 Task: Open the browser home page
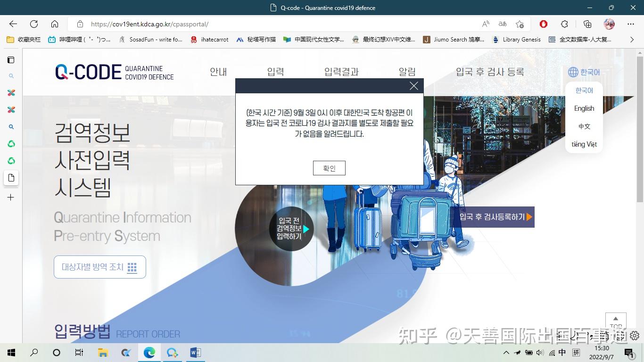tap(55, 24)
